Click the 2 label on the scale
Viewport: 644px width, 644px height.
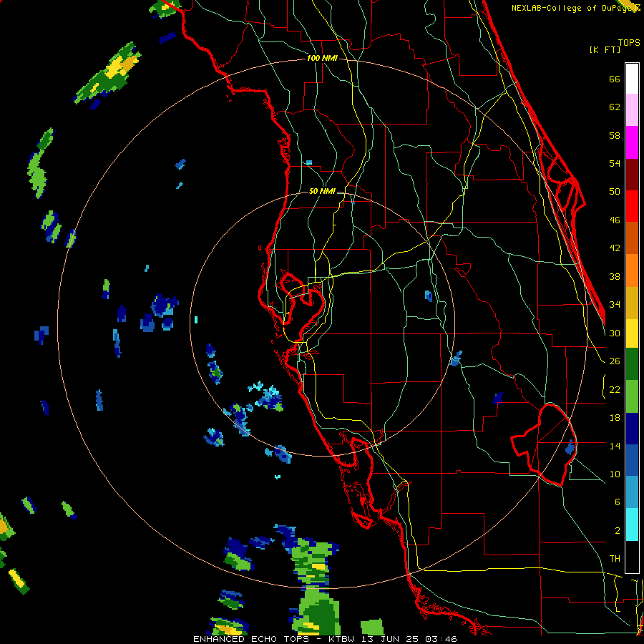tap(618, 531)
